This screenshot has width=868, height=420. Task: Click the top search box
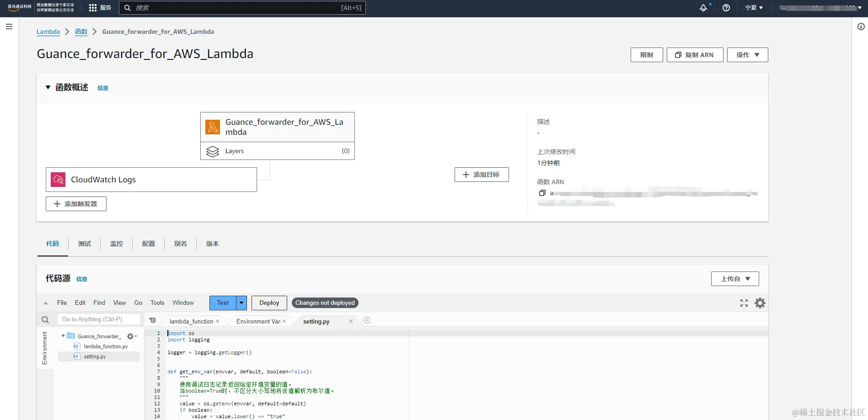pyautogui.click(x=242, y=8)
